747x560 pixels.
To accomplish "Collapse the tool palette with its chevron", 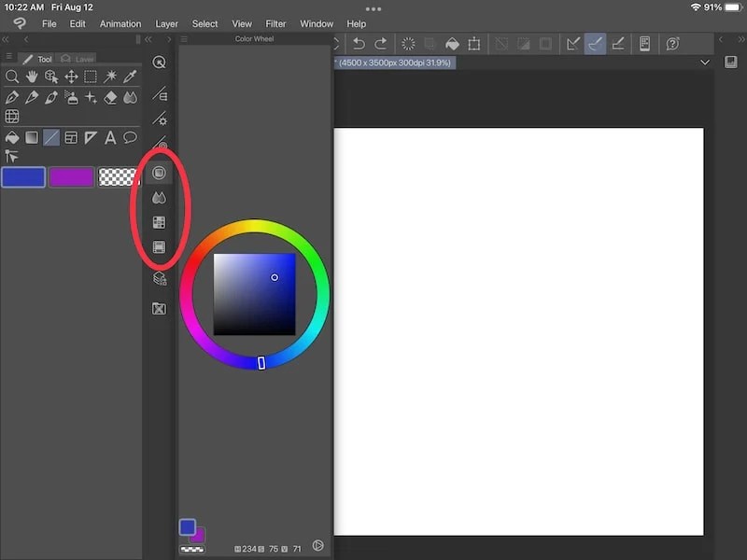I will tap(147, 39).
